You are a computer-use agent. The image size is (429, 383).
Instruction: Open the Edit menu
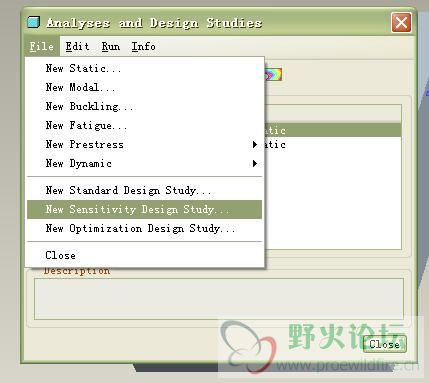coord(77,46)
